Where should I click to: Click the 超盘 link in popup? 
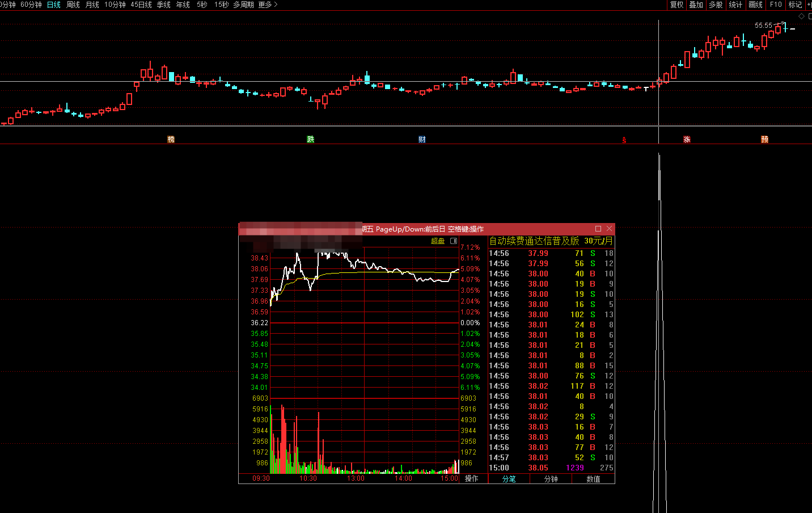(438, 241)
